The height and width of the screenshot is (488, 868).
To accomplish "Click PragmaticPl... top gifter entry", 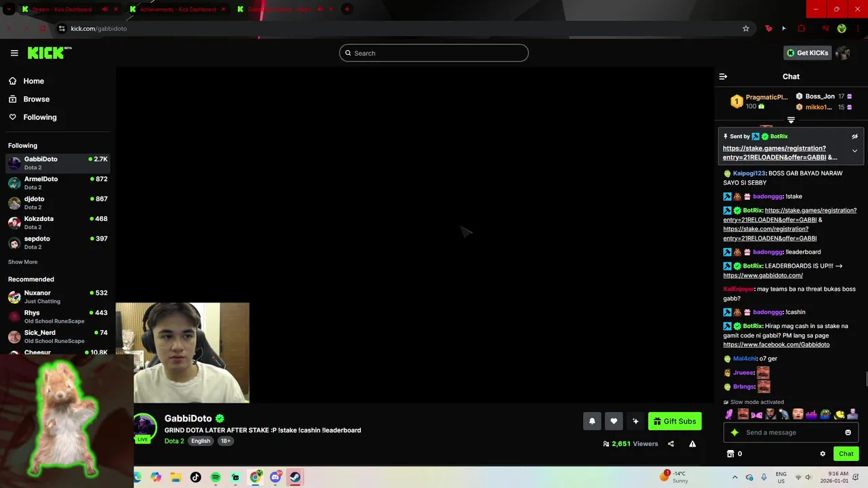I will click(x=759, y=102).
